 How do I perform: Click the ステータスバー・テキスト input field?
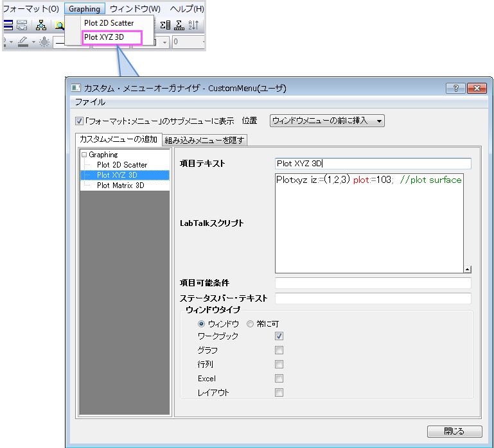(373, 298)
